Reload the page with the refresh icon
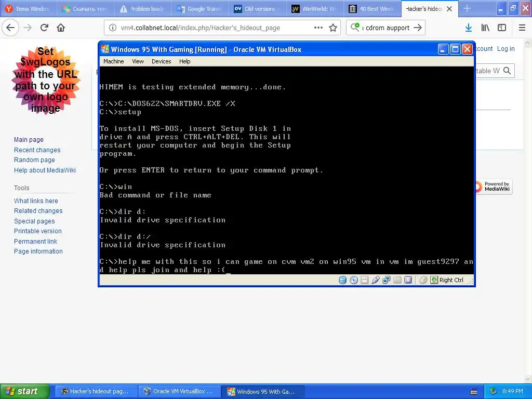The width and height of the screenshot is (532, 399). 44,28
